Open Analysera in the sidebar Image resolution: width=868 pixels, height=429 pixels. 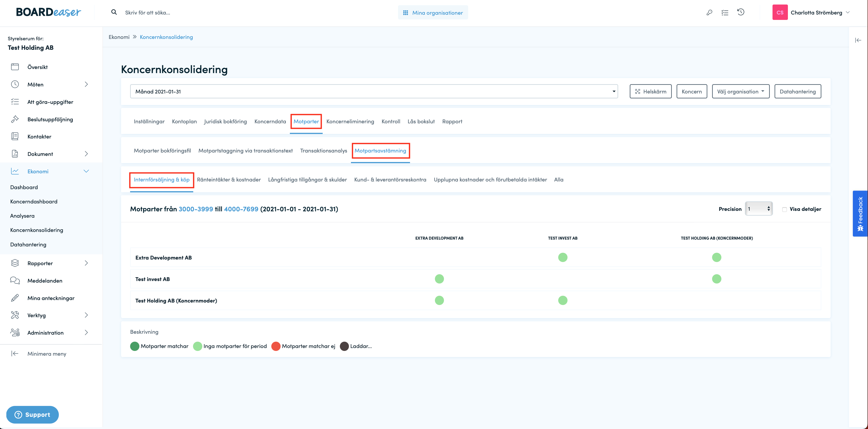point(22,216)
